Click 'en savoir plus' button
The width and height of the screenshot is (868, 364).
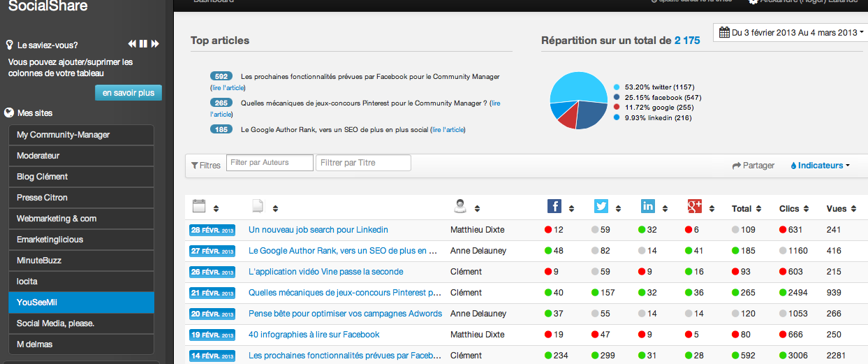point(128,93)
